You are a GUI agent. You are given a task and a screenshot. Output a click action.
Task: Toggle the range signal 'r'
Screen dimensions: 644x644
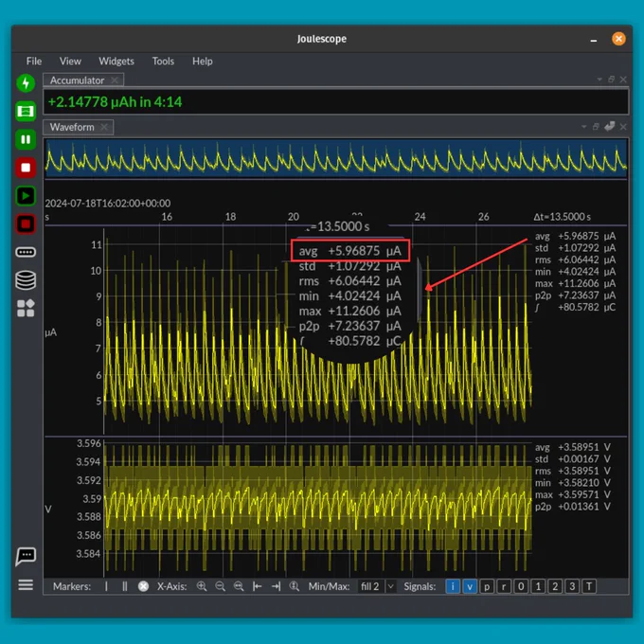(x=504, y=586)
